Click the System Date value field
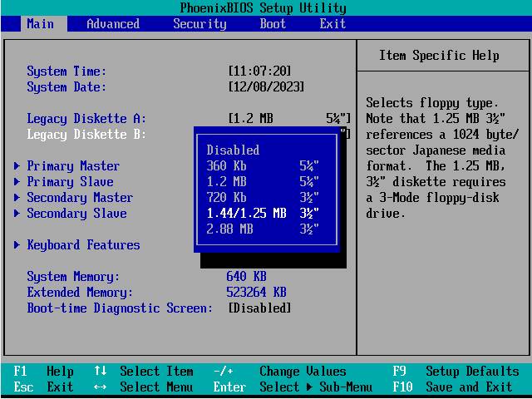 point(266,87)
